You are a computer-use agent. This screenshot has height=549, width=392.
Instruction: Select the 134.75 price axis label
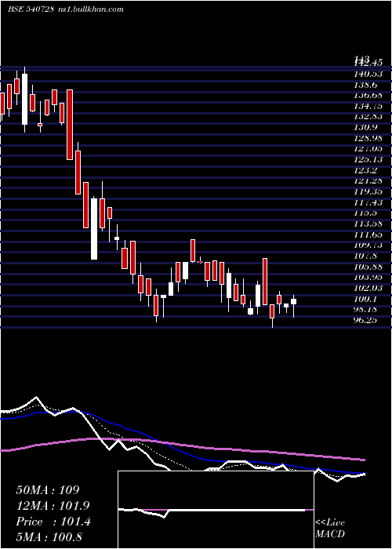pos(367,106)
